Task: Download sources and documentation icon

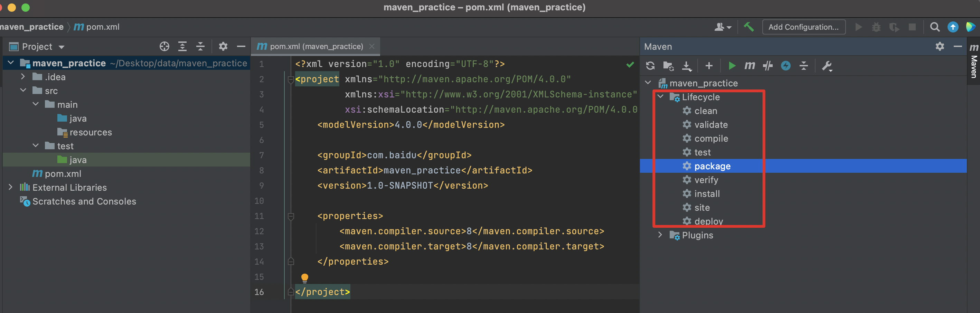Action: click(x=687, y=66)
